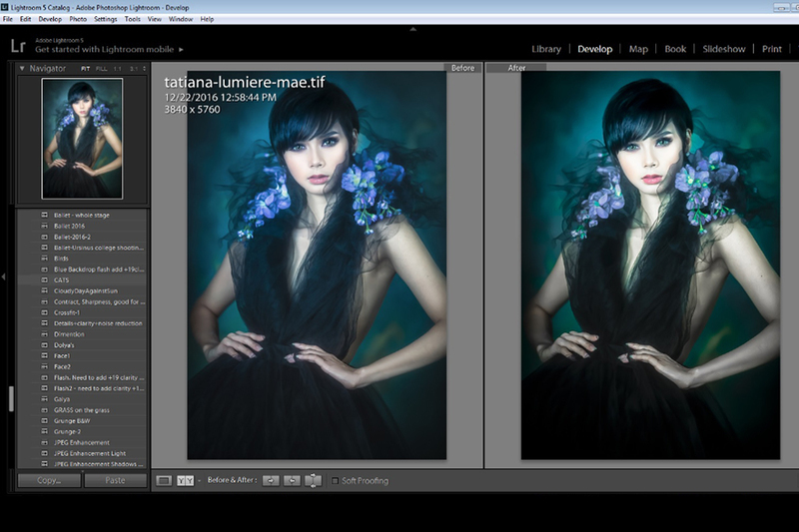Click the After photo in the view

click(650, 265)
